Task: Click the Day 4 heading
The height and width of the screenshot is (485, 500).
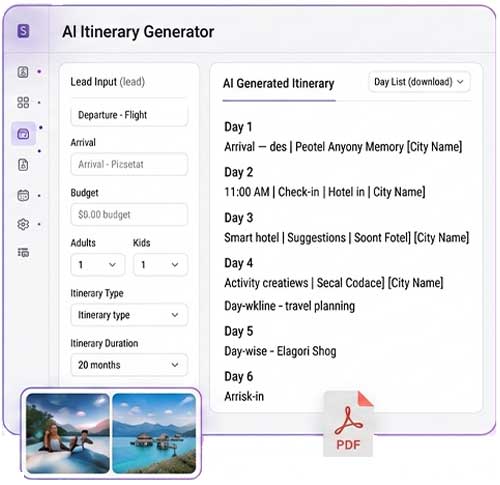Action: 239,263
